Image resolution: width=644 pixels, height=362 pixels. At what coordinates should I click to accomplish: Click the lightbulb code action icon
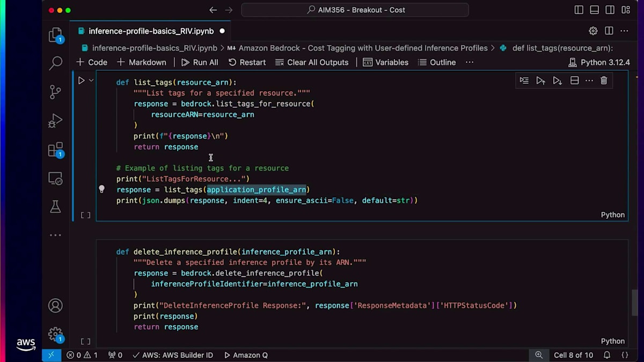coord(101,189)
